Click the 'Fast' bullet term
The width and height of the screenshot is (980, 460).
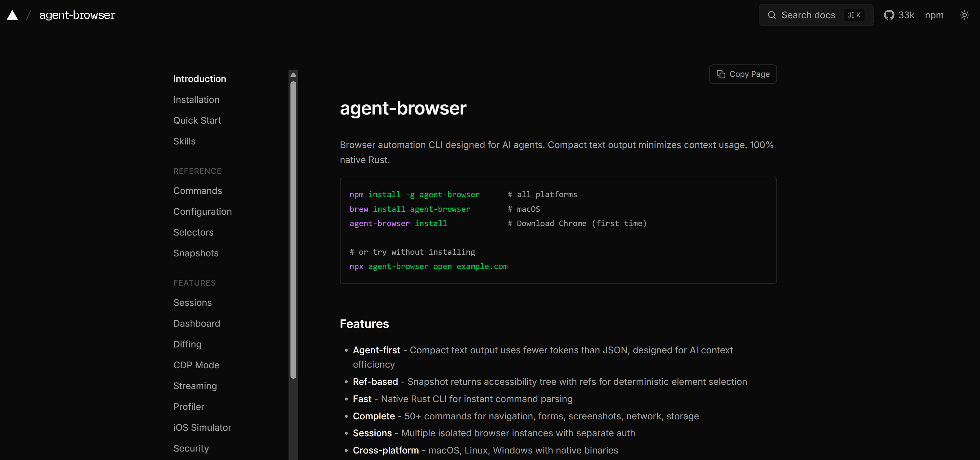point(362,399)
